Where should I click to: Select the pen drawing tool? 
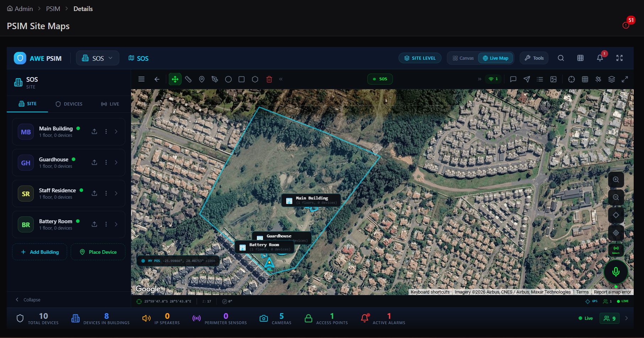pyautogui.click(x=215, y=79)
